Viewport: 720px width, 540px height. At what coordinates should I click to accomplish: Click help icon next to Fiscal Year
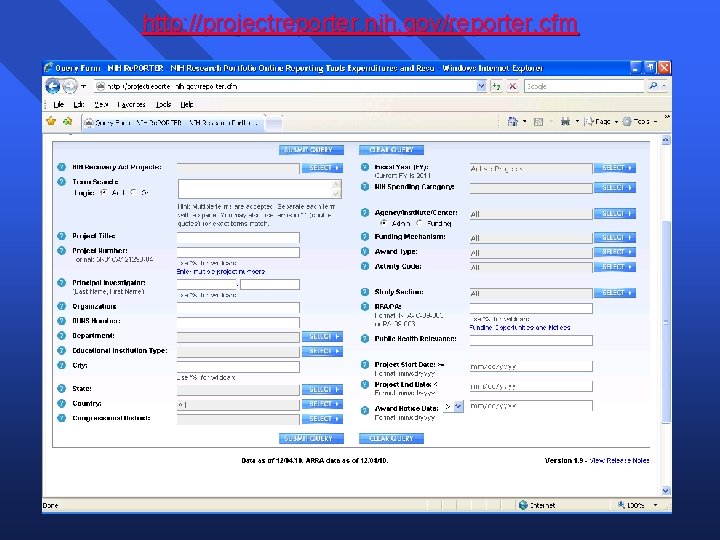pyautogui.click(x=365, y=167)
